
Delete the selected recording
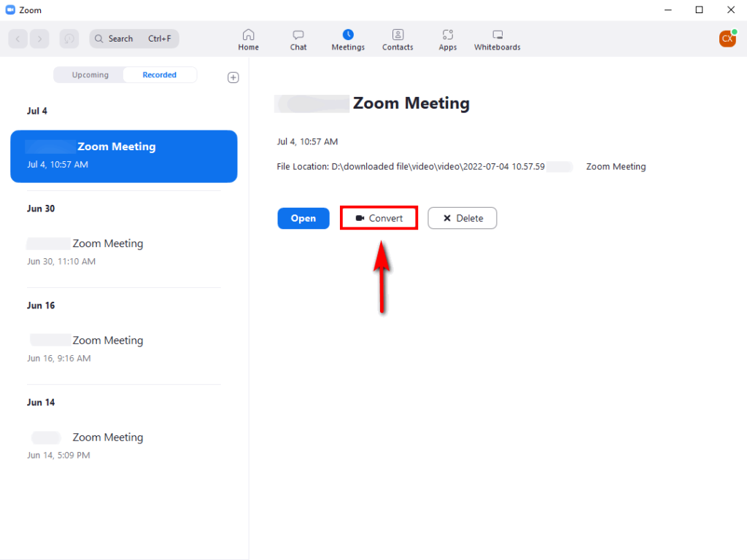pos(462,218)
